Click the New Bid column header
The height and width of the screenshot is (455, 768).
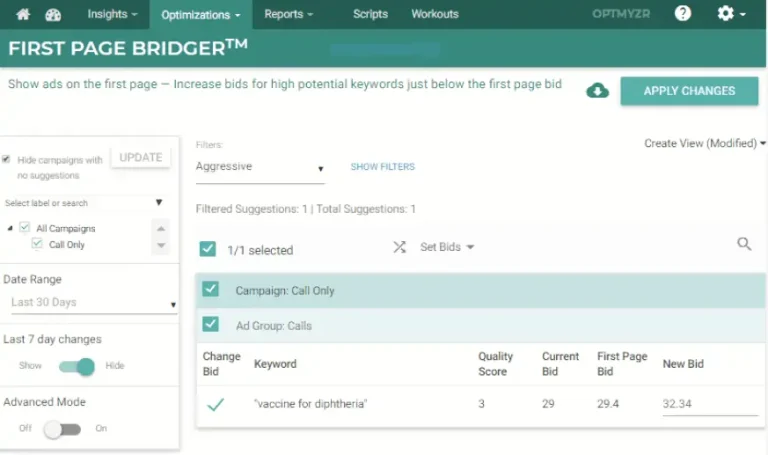(683, 364)
